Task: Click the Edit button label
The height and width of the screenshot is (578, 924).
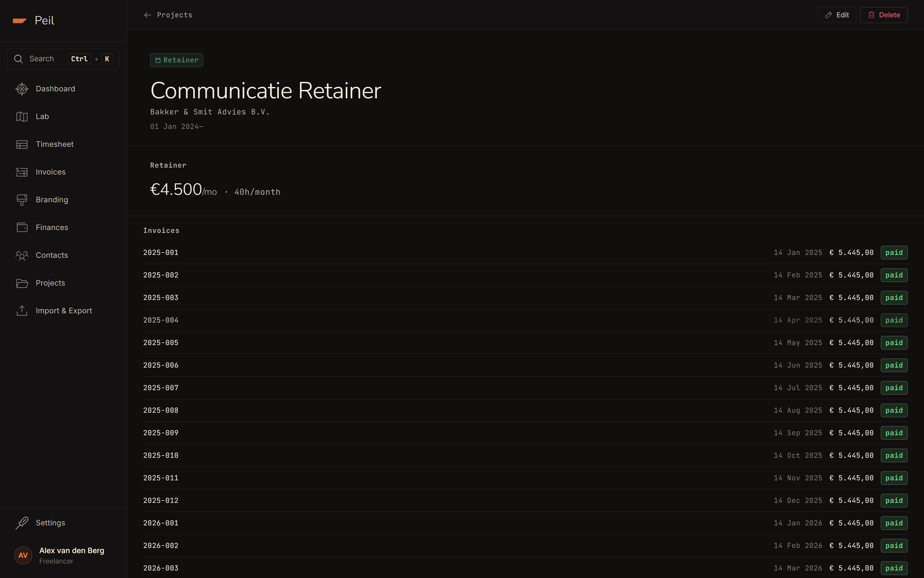Action: pos(842,15)
